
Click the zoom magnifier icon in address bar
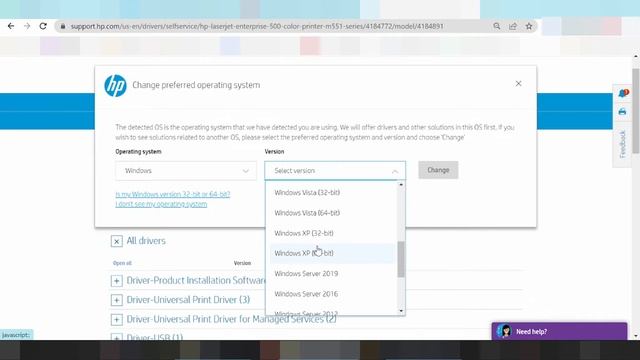point(496,26)
